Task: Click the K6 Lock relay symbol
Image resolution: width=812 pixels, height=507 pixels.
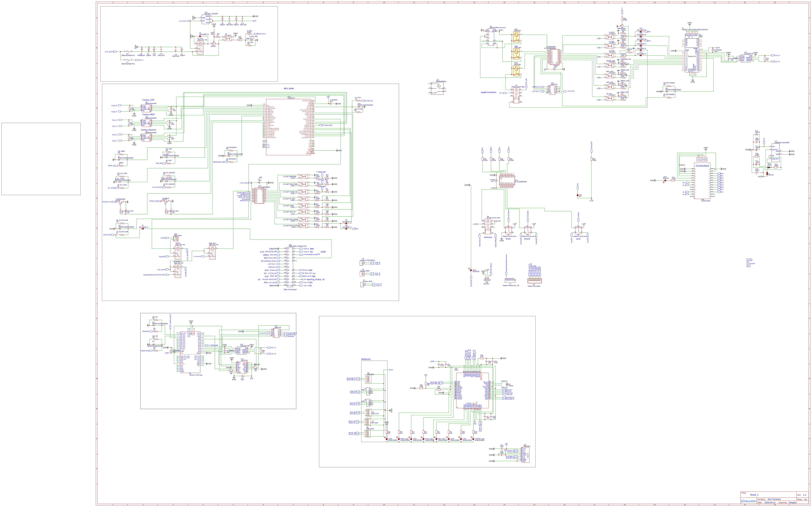Action: [579, 230]
